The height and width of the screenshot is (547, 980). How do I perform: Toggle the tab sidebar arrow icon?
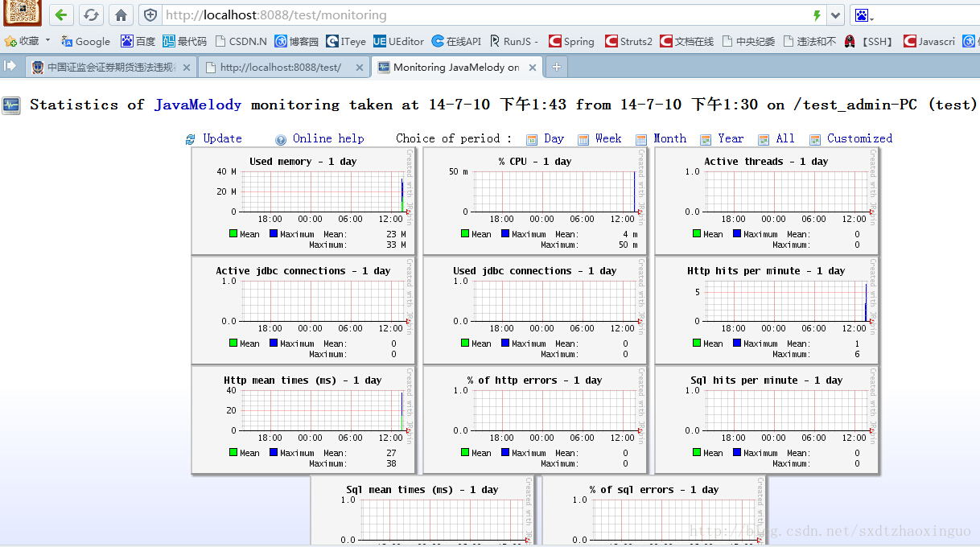pos(10,66)
